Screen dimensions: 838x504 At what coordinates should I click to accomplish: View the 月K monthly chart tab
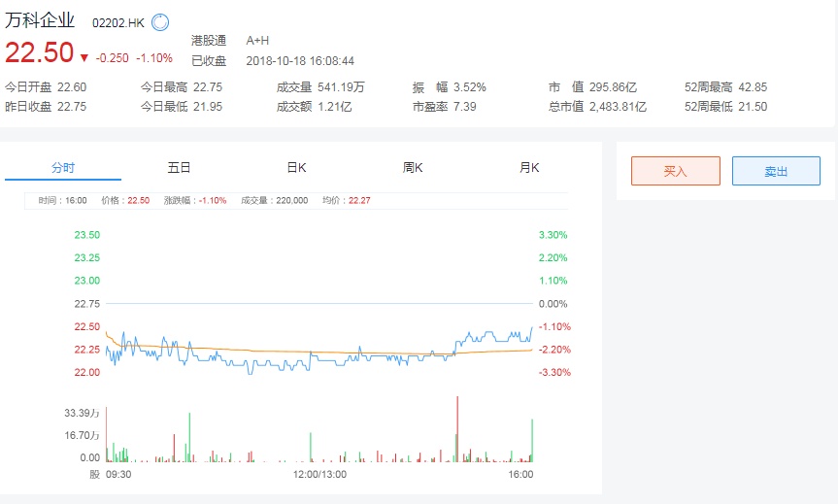click(x=529, y=168)
